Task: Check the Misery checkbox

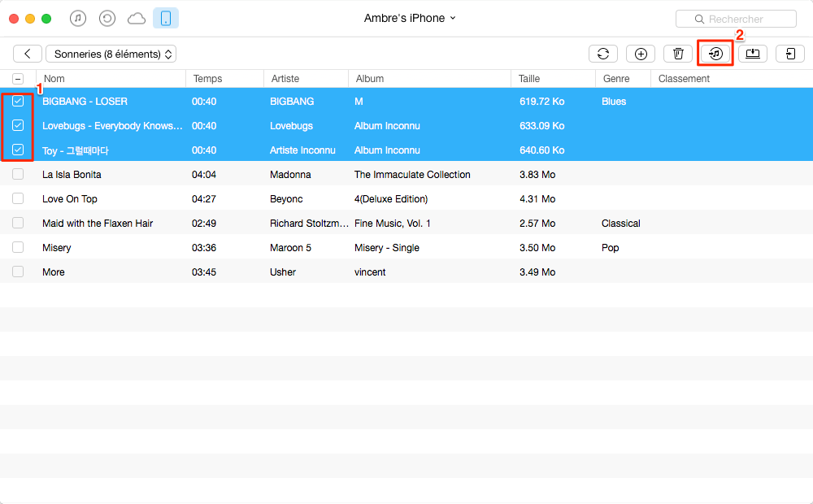Action: pyautogui.click(x=18, y=247)
